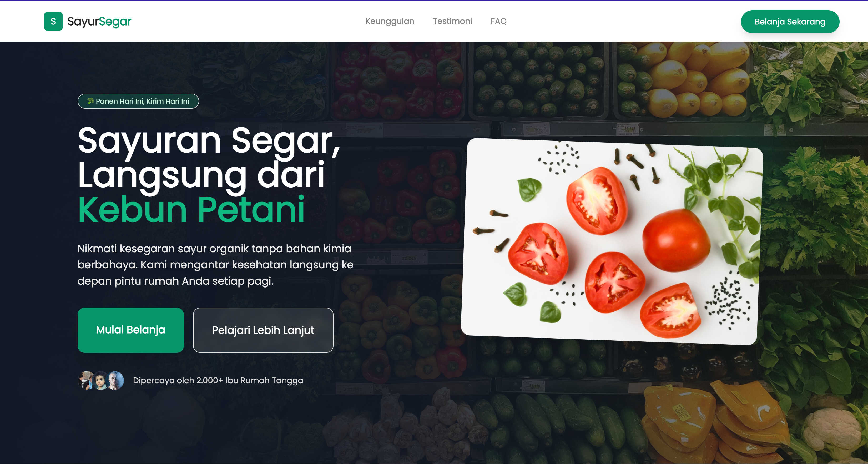Click the Pelajari Lebih Lanjut button

[263, 330]
